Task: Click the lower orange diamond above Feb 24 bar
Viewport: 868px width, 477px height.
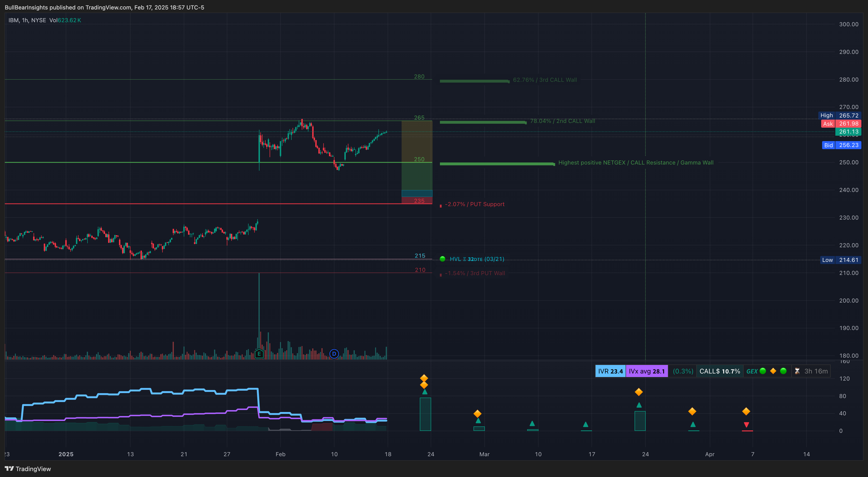Action: (x=424, y=385)
